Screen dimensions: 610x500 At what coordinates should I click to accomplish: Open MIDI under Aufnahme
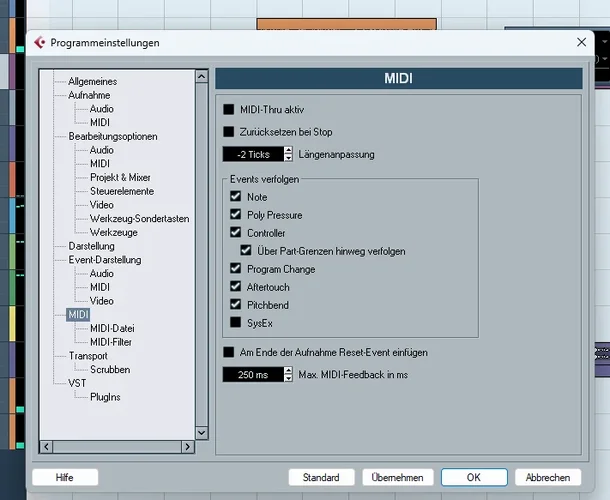click(x=100, y=122)
